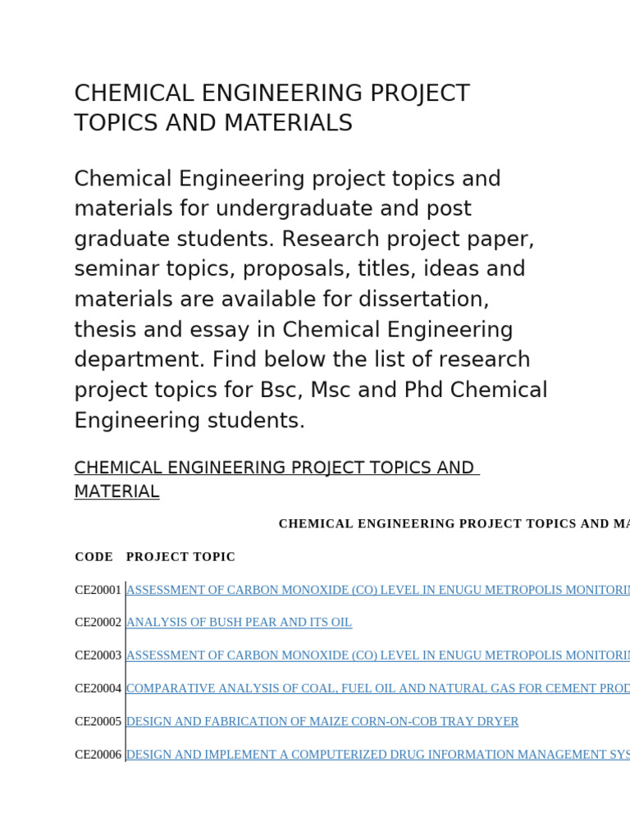Image resolution: width=630 pixels, height=840 pixels.
Task: Open the CE20003 carbon monoxide assessment link
Action: tap(377, 655)
